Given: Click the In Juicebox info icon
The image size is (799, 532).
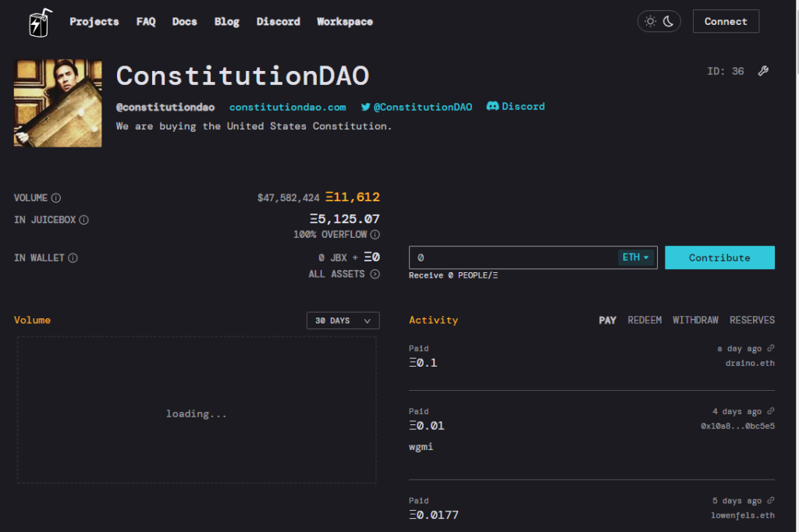Looking at the screenshot, I should (84, 220).
